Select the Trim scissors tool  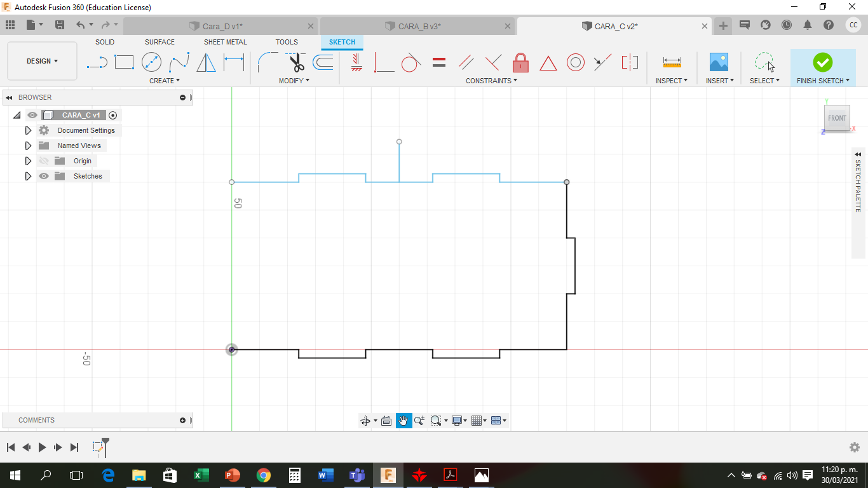(295, 62)
